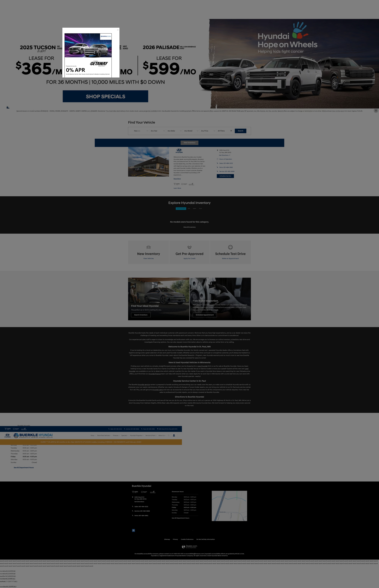Select the Sedan inventory tab

tap(194, 208)
